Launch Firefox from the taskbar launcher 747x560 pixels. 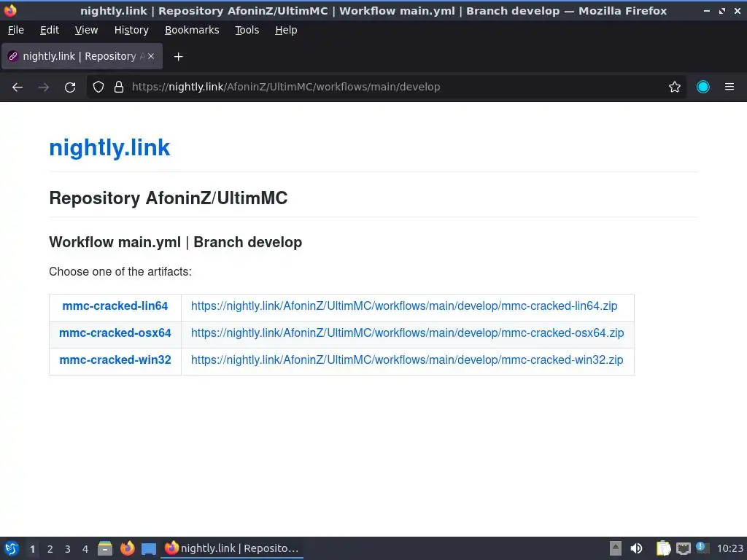coord(127,548)
